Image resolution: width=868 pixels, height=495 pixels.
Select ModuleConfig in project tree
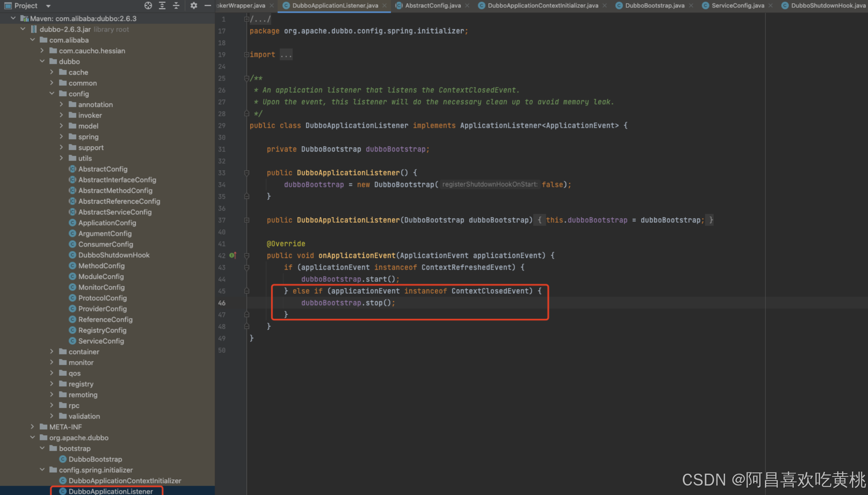pos(101,276)
